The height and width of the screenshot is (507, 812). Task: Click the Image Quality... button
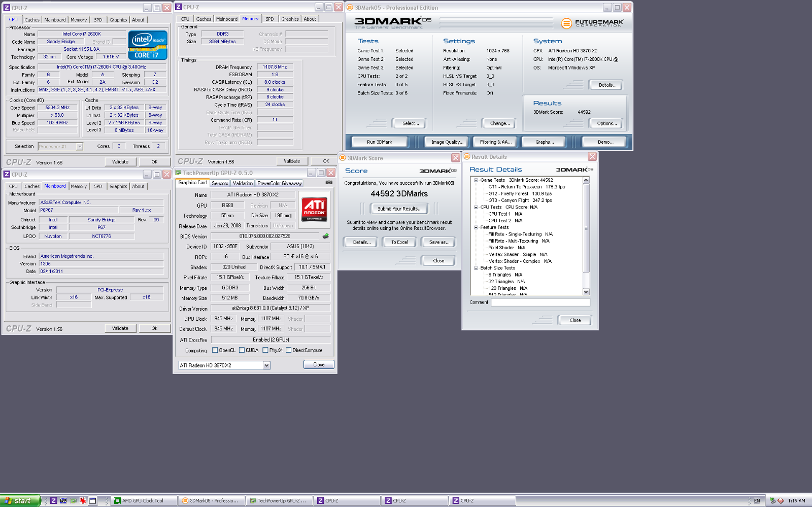[447, 142]
